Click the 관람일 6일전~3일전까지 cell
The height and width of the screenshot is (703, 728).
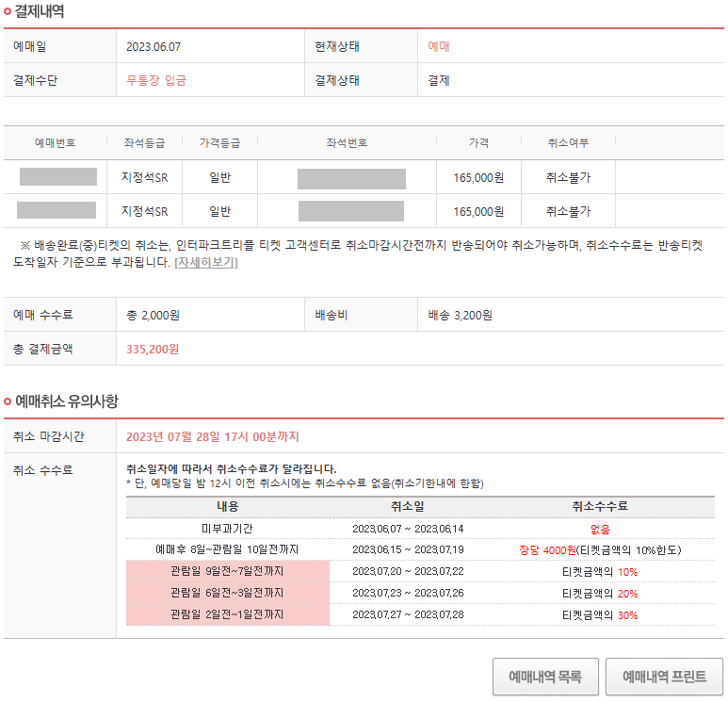click(228, 593)
